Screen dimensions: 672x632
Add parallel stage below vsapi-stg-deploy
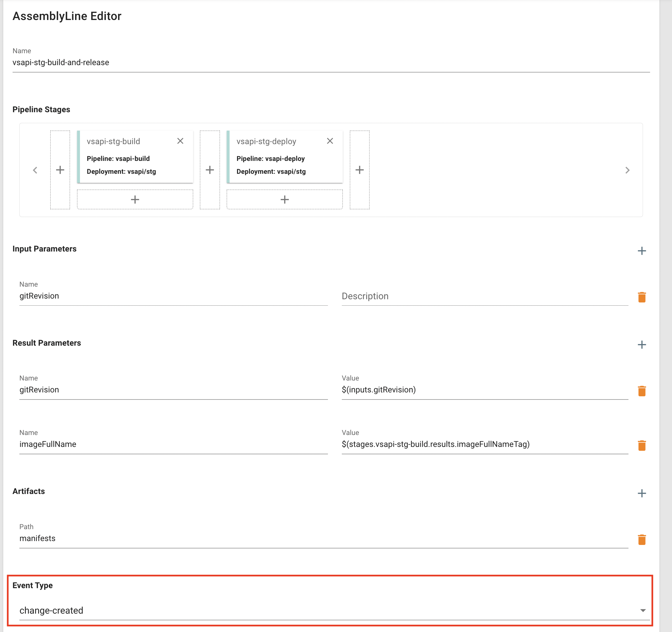(285, 199)
